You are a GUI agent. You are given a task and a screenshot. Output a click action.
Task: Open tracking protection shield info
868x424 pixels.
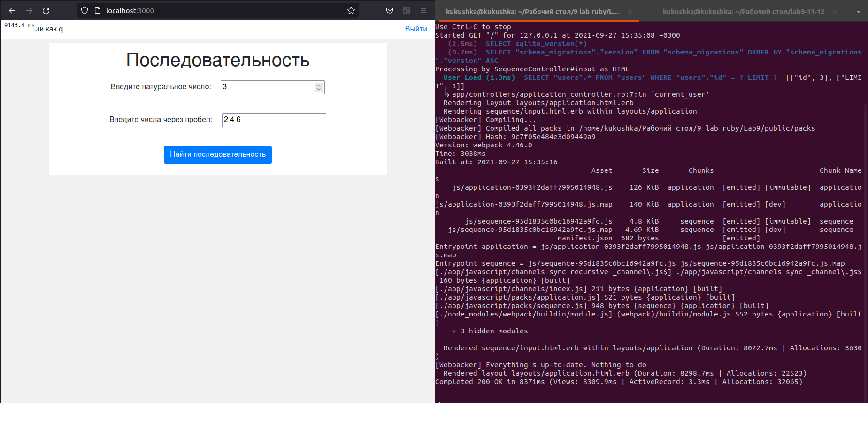[x=84, y=10]
